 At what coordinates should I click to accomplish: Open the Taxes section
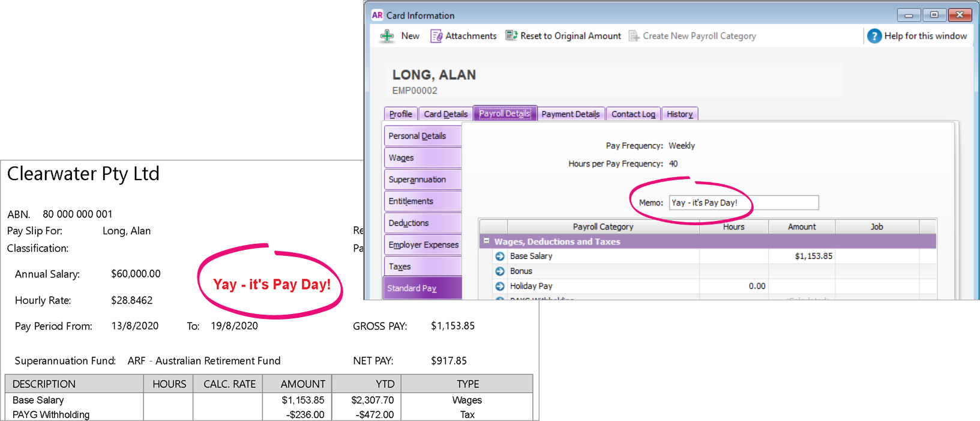pos(422,267)
